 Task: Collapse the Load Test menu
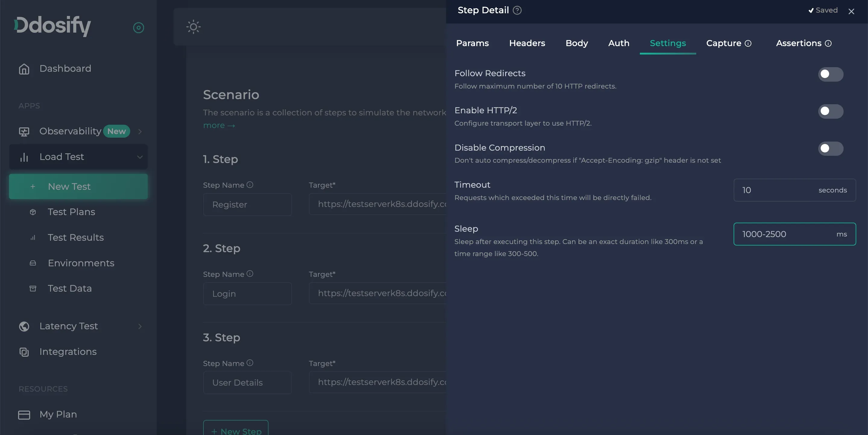coord(140,157)
